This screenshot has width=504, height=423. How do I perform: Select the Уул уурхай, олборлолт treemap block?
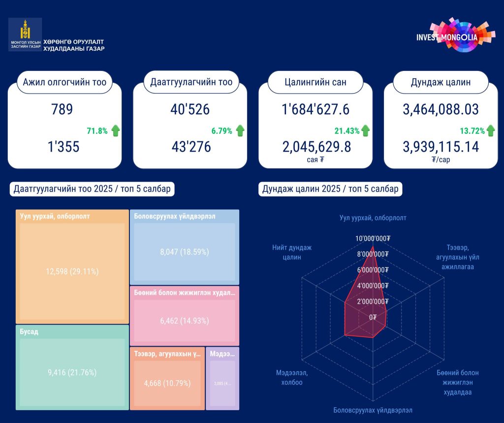[x=72, y=267]
